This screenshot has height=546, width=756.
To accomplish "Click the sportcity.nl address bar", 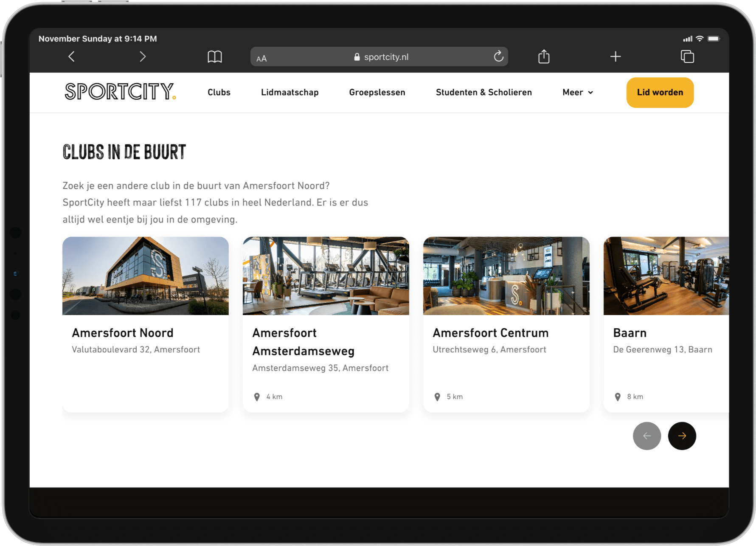I will click(x=379, y=56).
